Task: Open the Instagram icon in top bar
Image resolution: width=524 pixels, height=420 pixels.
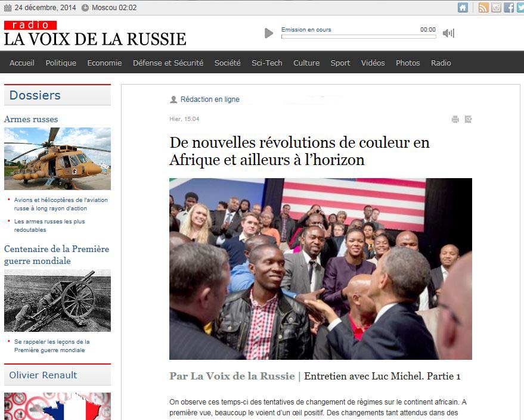Action: pos(496,7)
